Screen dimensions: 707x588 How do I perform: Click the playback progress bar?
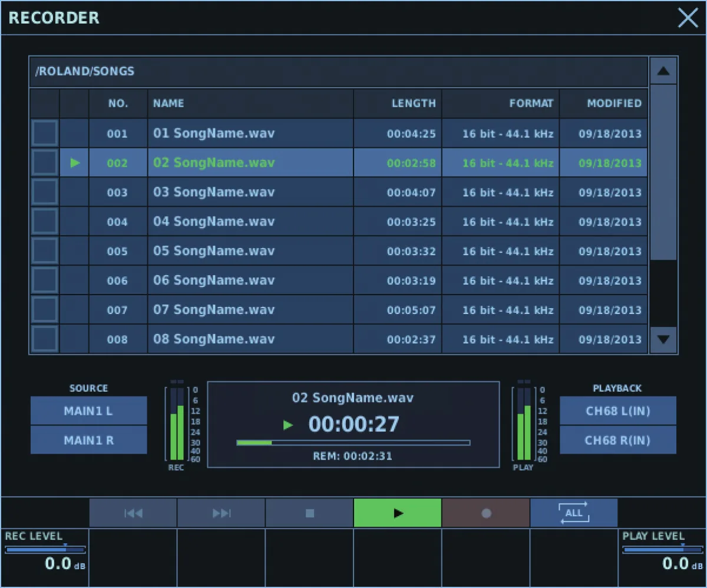(x=353, y=442)
